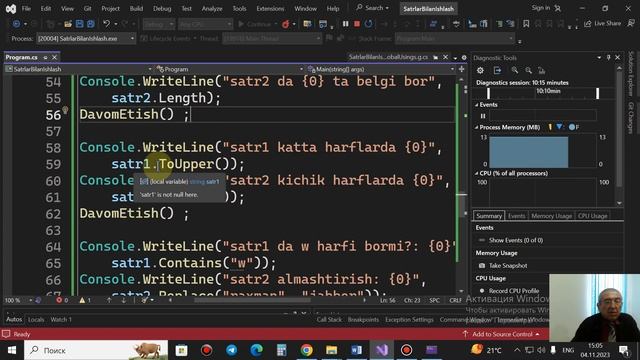640x360 pixels.
Task: Click the warnings count indicator
Action: point(85,300)
